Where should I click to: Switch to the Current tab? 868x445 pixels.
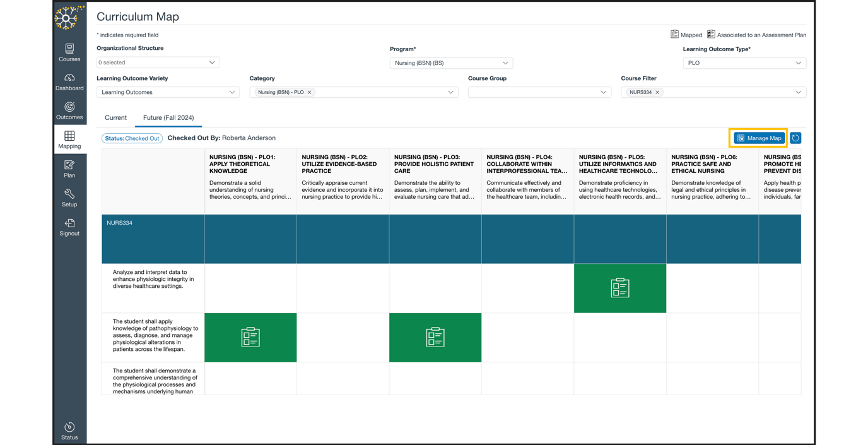pyautogui.click(x=115, y=118)
